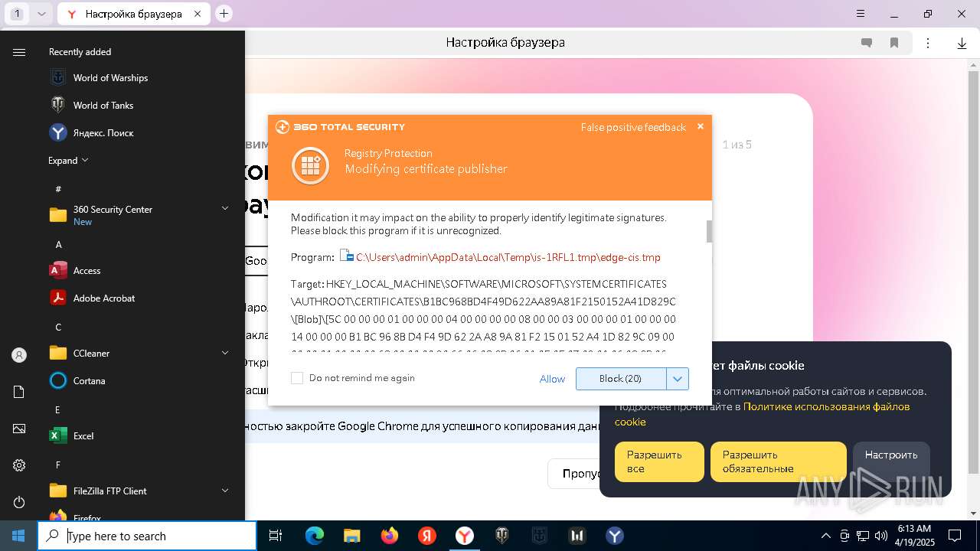Click Expand under Recently added
The height and width of the screenshot is (551, 980).
68,160
